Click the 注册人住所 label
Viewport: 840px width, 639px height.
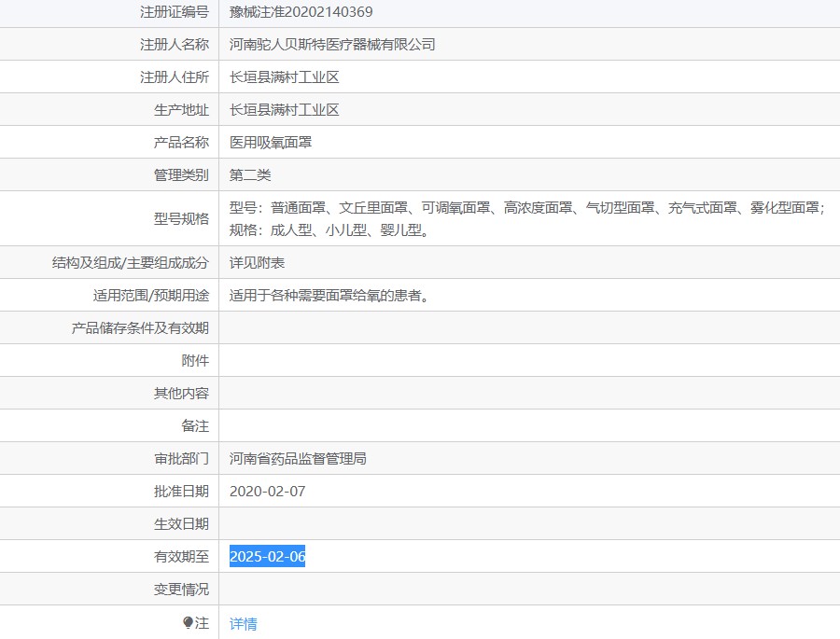click(x=175, y=77)
